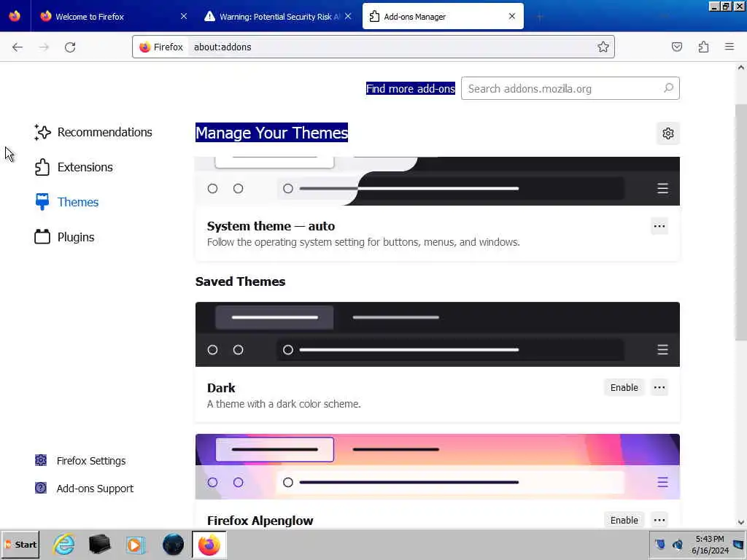747x560 pixels.
Task: Open more options for the Firefox Alpenglow theme
Action: [659, 520]
